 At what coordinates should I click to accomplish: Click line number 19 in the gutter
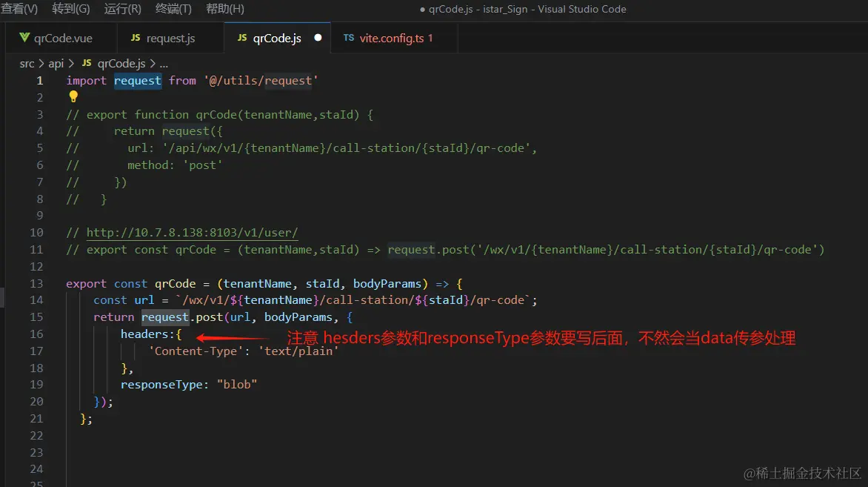[x=36, y=385]
